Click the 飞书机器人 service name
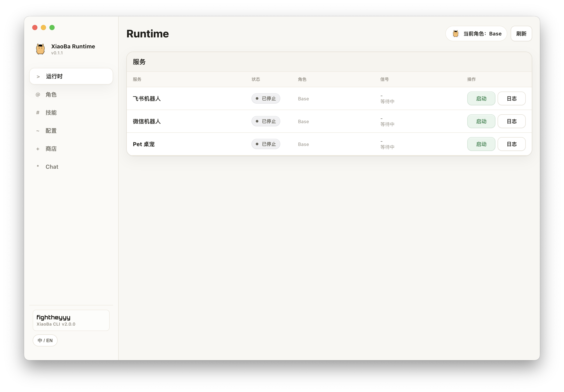The image size is (564, 392). 147,99
